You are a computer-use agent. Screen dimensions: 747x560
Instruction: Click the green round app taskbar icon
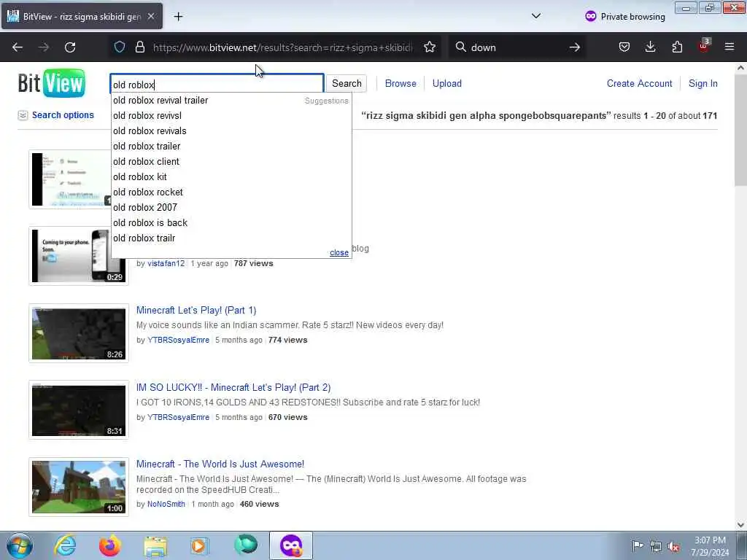pyautogui.click(x=245, y=545)
